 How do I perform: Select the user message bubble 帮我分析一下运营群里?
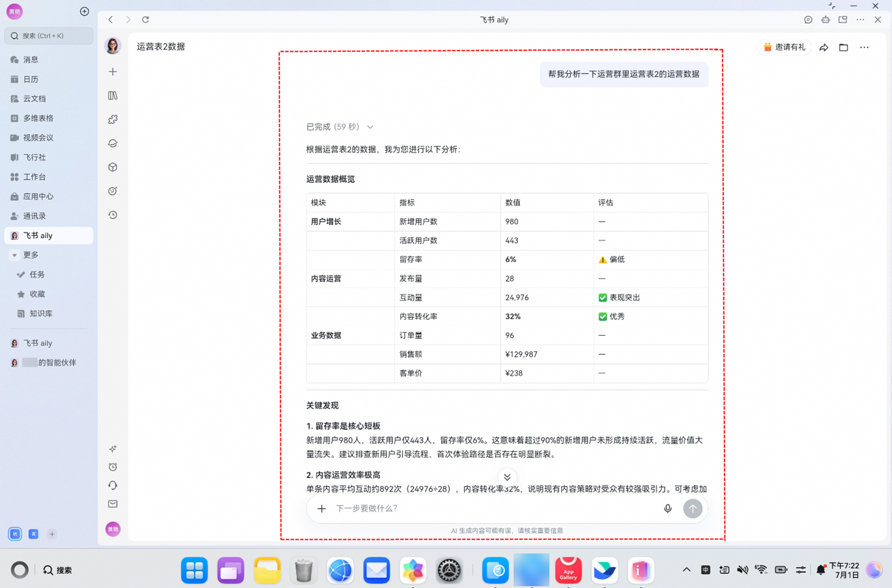click(x=624, y=74)
